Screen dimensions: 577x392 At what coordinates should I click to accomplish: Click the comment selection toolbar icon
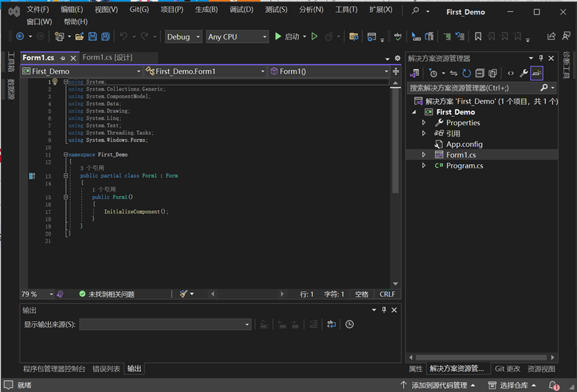pyautogui.click(x=448, y=36)
